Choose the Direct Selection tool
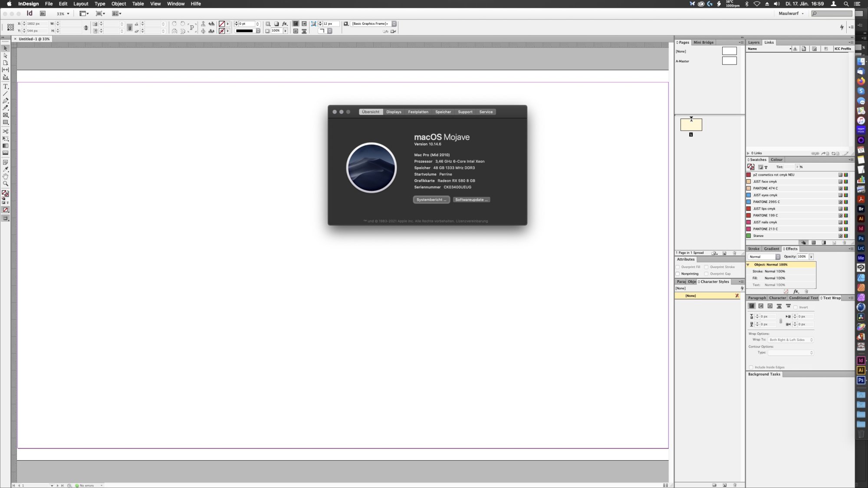Screen dimensions: 868x488 pos(6,56)
